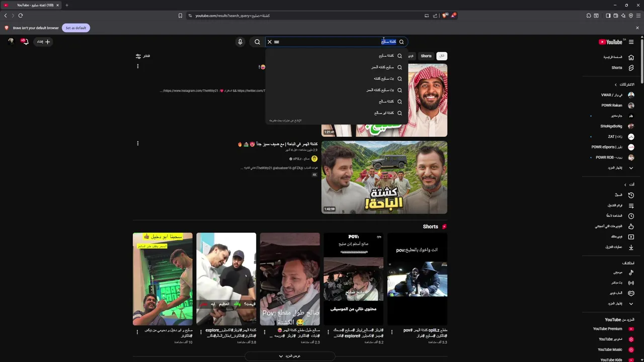Expand Show more (عرض المزيد) below the Shorts shelf

click(290, 356)
